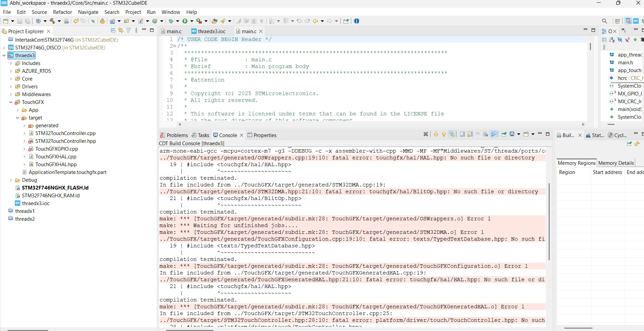The image size is (644, 331).
Task: Toggle Link with Editor in Project Explorer
Action: pyautogui.click(x=121, y=30)
